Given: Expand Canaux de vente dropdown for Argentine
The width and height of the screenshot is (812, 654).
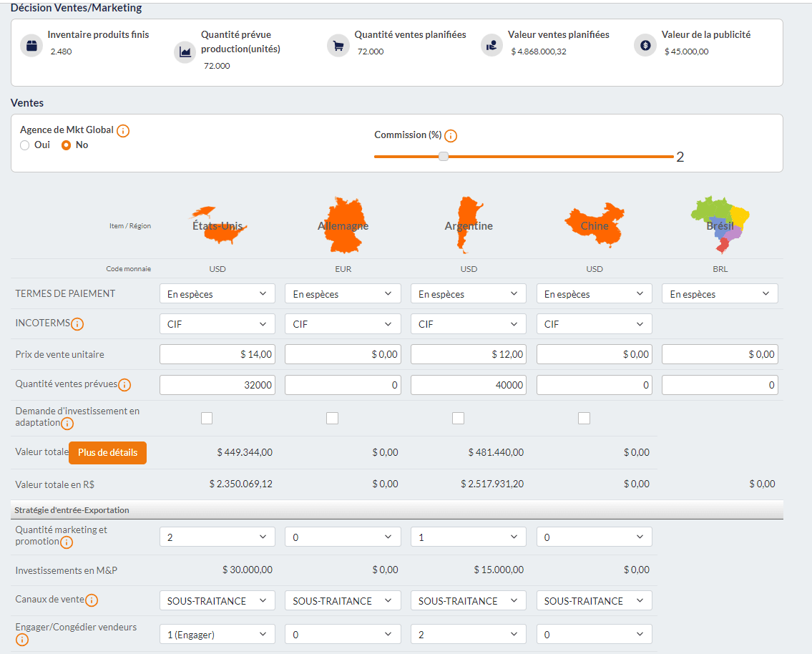Looking at the screenshot, I should 469,600.
